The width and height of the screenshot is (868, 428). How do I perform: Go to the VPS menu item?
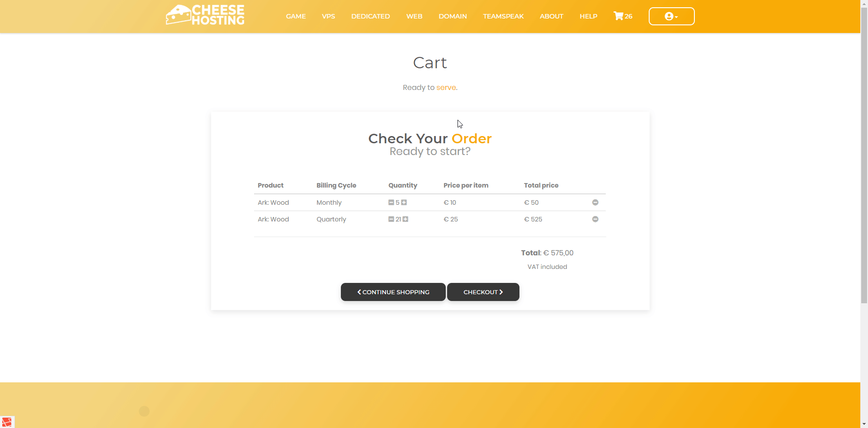(328, 16)
